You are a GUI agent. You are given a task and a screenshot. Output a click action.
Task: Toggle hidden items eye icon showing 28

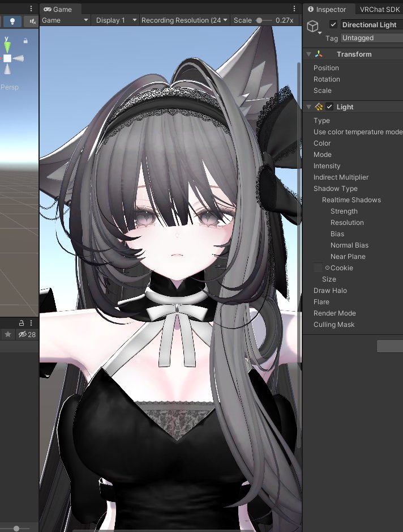click(27, 334)
